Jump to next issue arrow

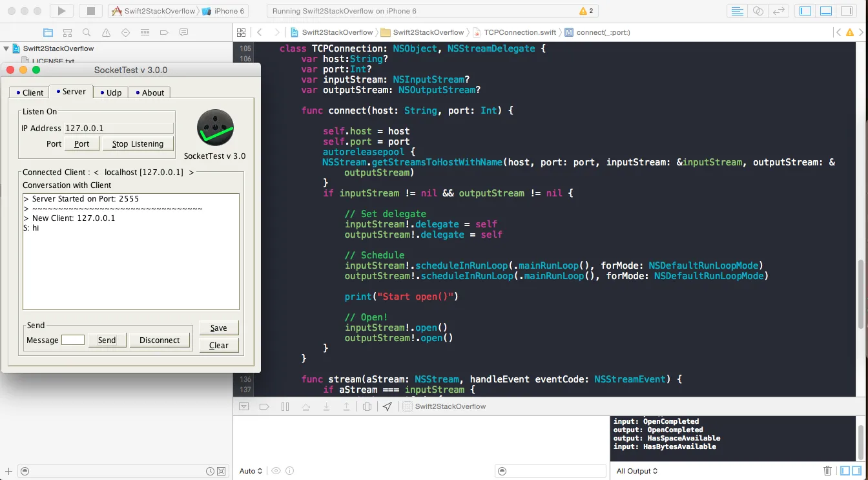click(x=862, y=32)
